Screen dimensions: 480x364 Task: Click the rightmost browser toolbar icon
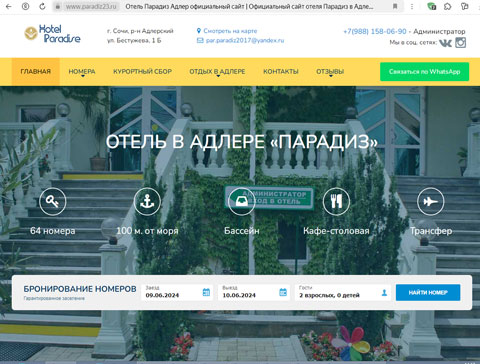pyautogui.click(x=465, y=6)
